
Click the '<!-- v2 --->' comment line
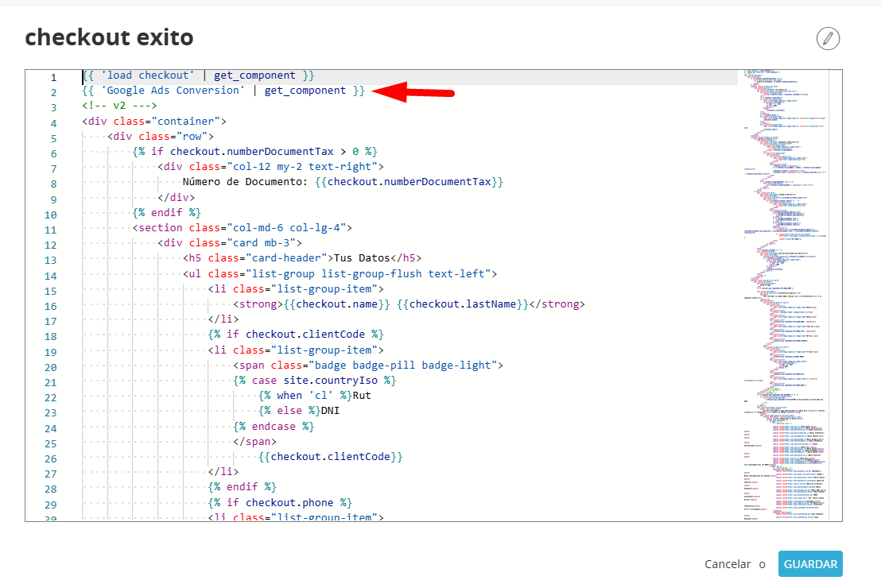click(x=120, y=106)
